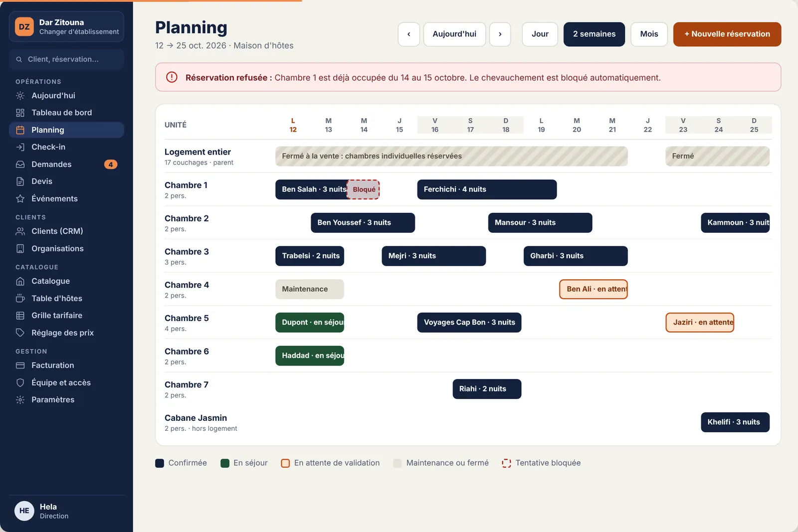Go to the next period with right chevron

coord(500,34)
